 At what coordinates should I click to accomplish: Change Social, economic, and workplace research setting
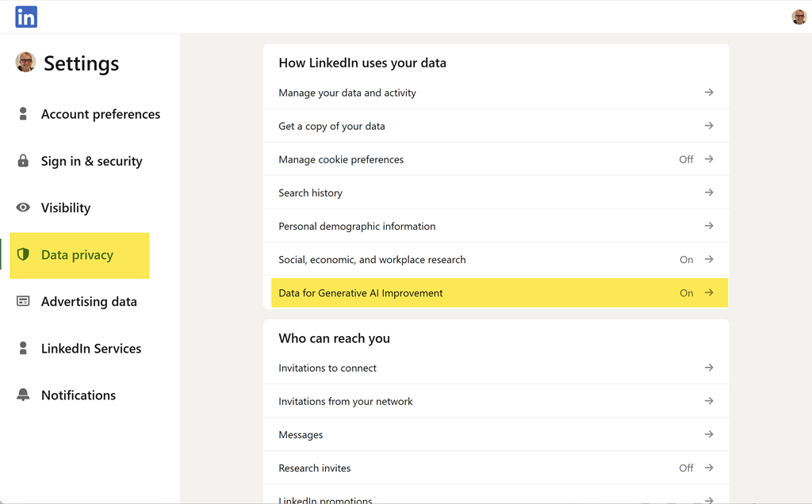(686, 260)
